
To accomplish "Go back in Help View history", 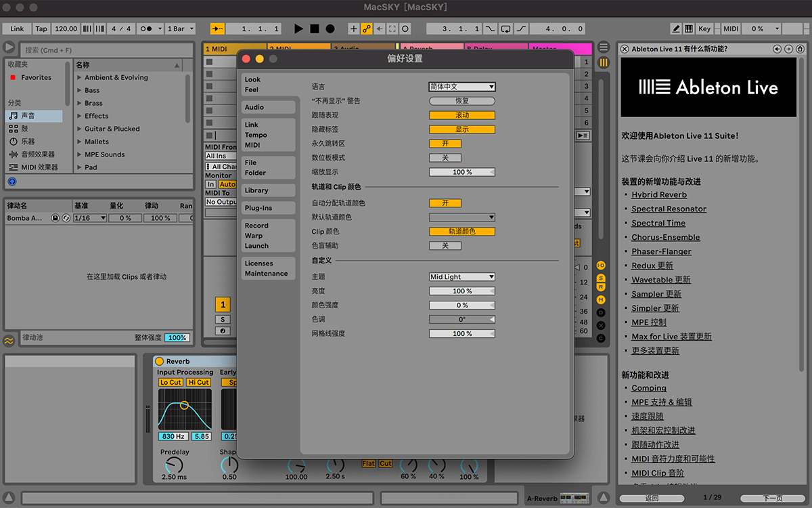I will pyautogui.click(x=777, y=49).
